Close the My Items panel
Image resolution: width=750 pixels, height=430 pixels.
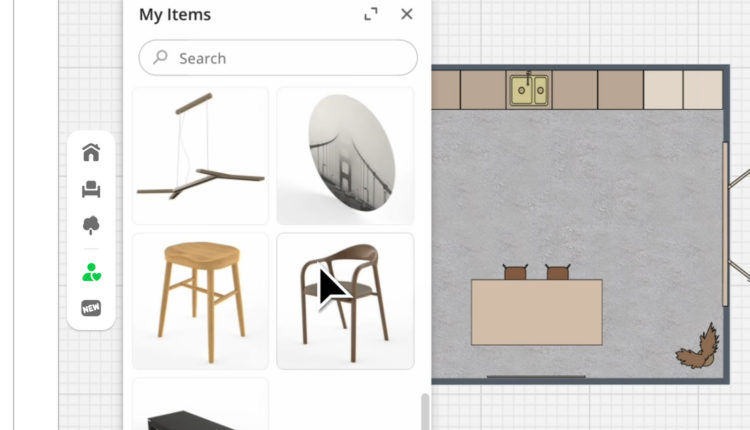tap(406, 14)
